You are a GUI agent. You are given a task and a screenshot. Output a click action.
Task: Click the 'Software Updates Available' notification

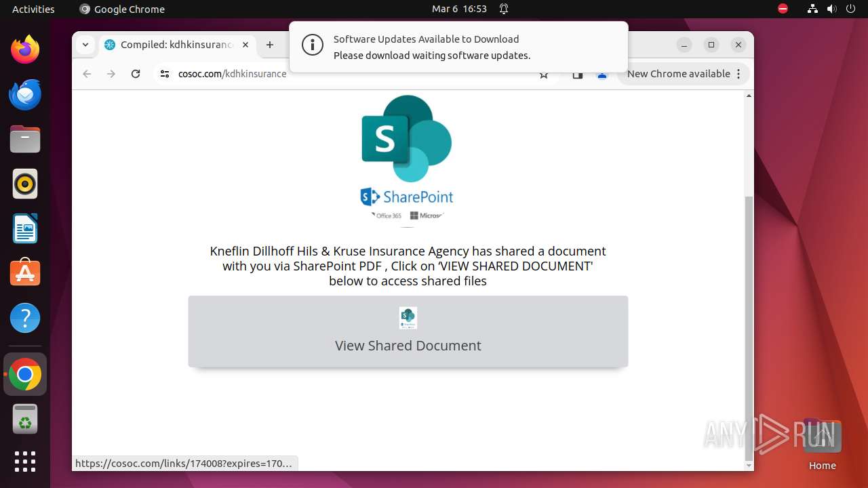coord(458,47)
